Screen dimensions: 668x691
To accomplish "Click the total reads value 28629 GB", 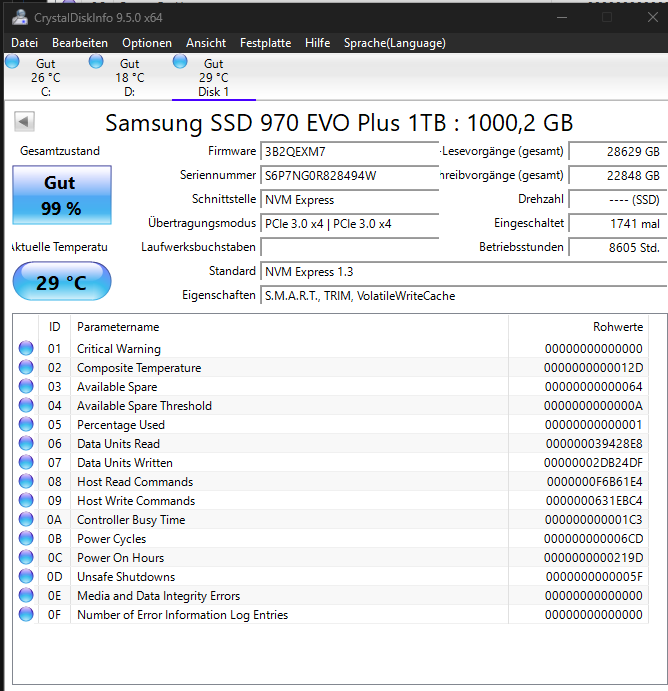I will (617, 152).
